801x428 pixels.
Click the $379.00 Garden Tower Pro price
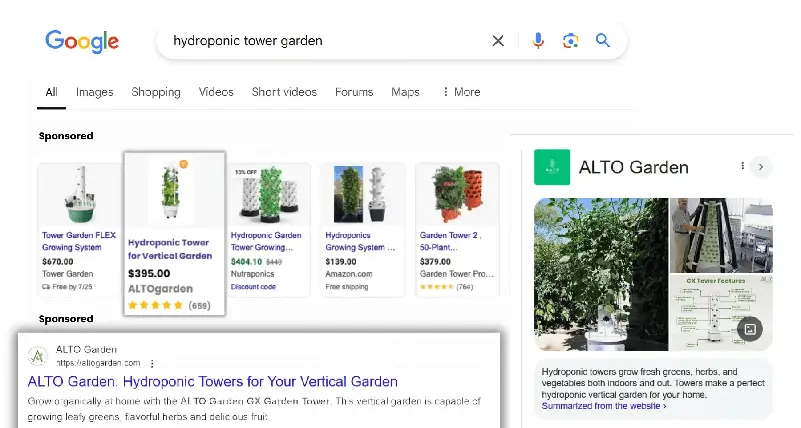(x=435, y=261)
